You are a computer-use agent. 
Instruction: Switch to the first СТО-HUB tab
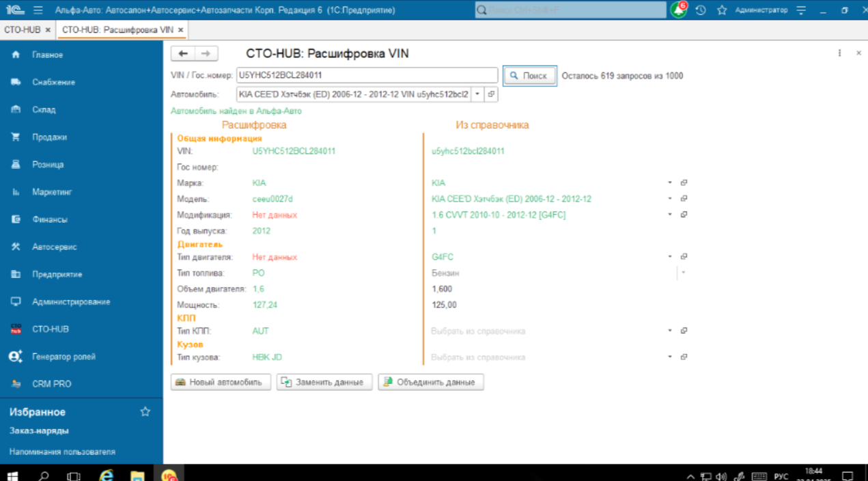(23, 30)
